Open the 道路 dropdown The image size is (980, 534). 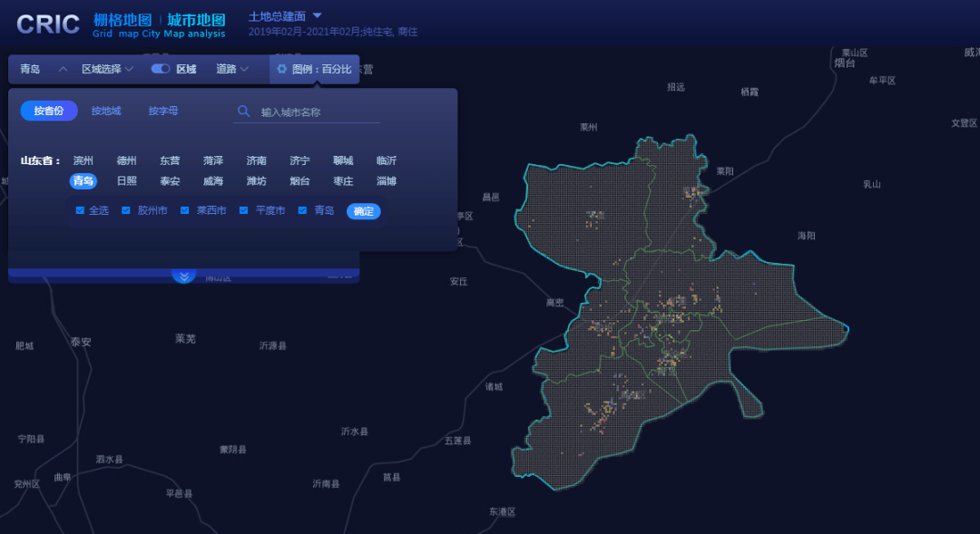[x=232, y=69]
